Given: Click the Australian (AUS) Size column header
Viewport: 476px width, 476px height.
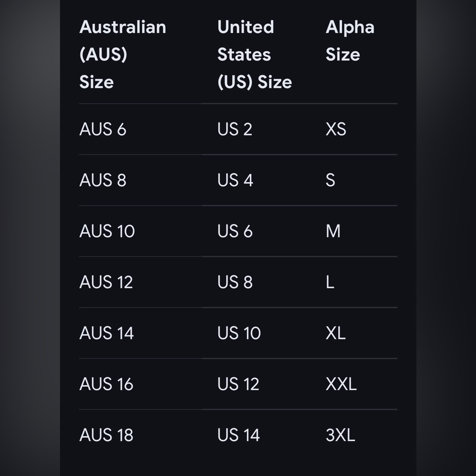Looking at the screenshot, I should 123,54.
